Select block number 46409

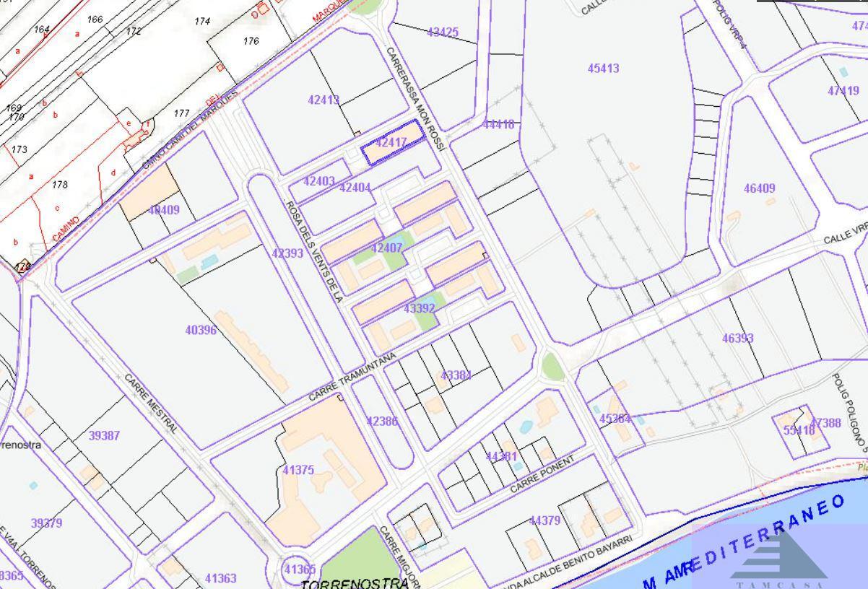pyautogui.click(x=760, y=189)
